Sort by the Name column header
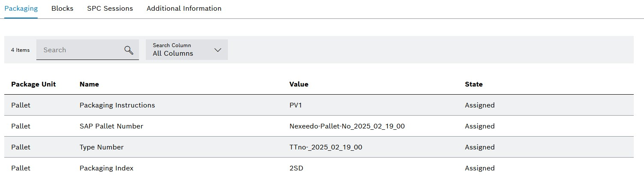 pos(89,84)
